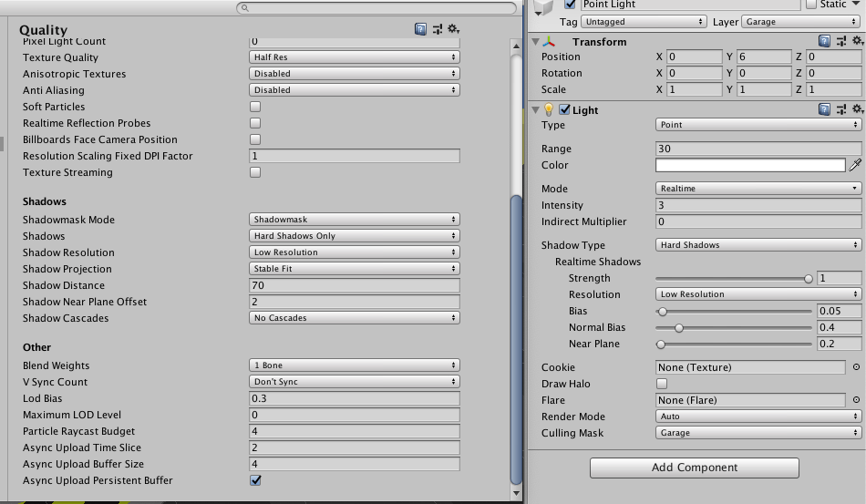Disable the Light component checkbox
Screen dimensions: 866x504
coord(564,109)
